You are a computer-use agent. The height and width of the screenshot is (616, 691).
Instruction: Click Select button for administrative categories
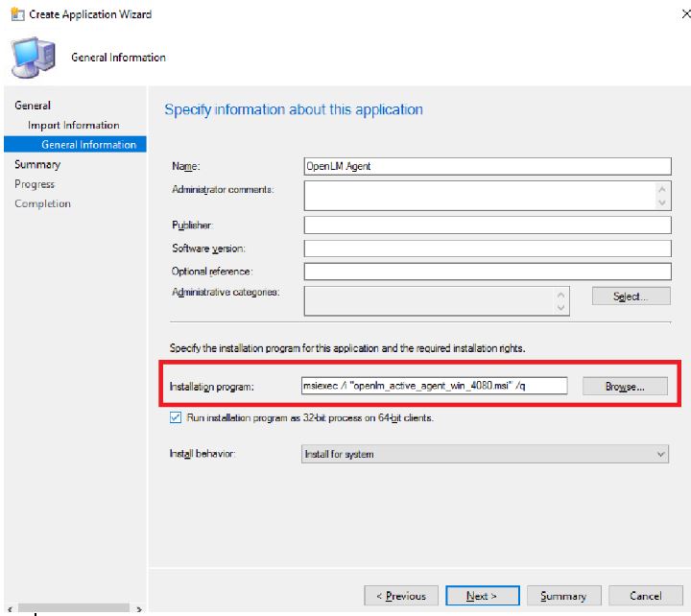(631, 296)
